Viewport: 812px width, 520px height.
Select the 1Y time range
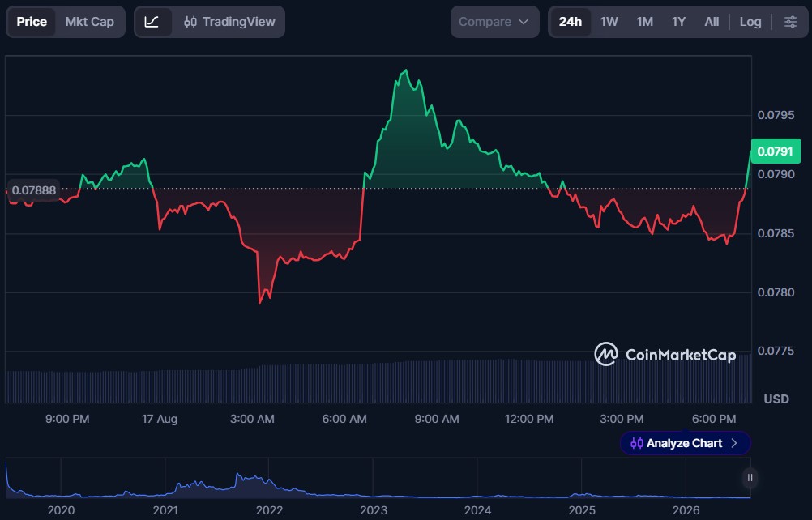678,22
